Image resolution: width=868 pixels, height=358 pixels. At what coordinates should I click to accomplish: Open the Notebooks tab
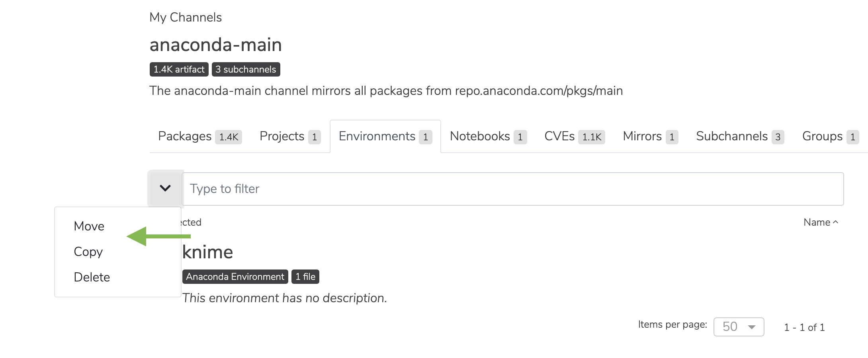coord(489,136)
